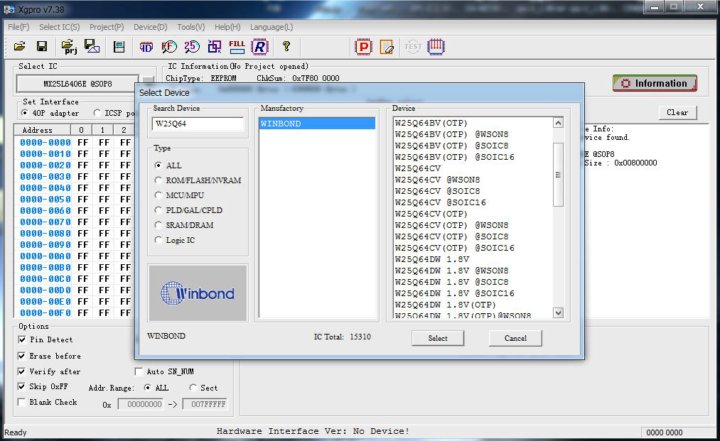
Task: Open the Tools(V) menu
Action: 191,27
